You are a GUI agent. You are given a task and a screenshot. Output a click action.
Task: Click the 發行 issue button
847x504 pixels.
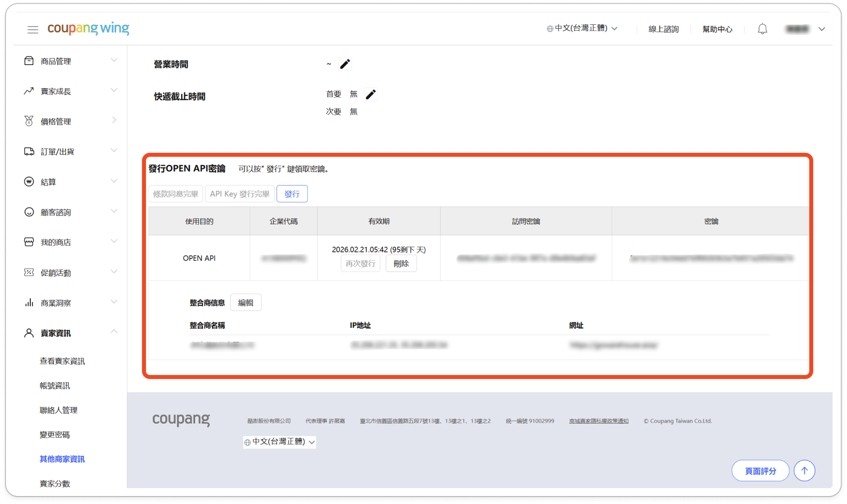coord(292,194)
